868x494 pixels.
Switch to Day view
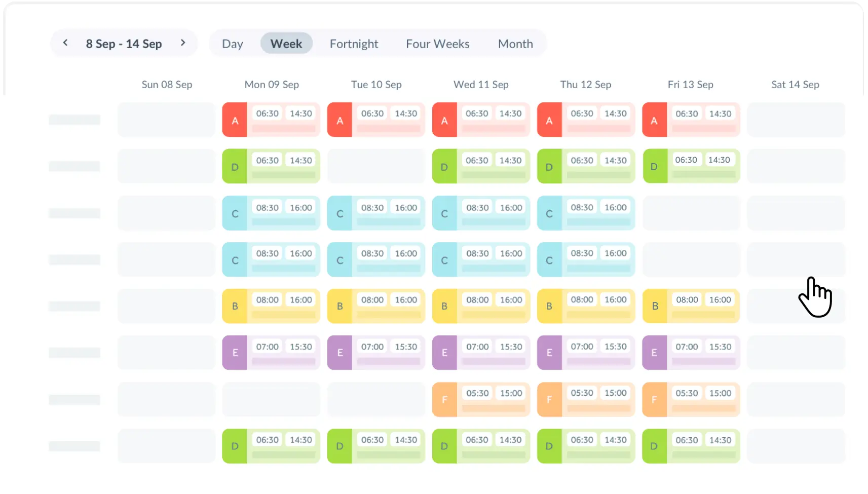(233, 44)
